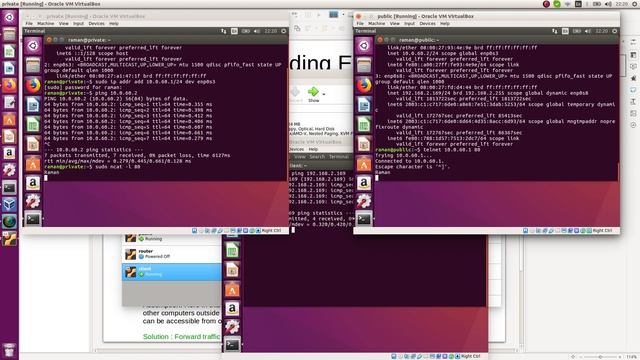640x360 pixels.
Task: Open Trash on the host launcher
Action: point(9,350)
